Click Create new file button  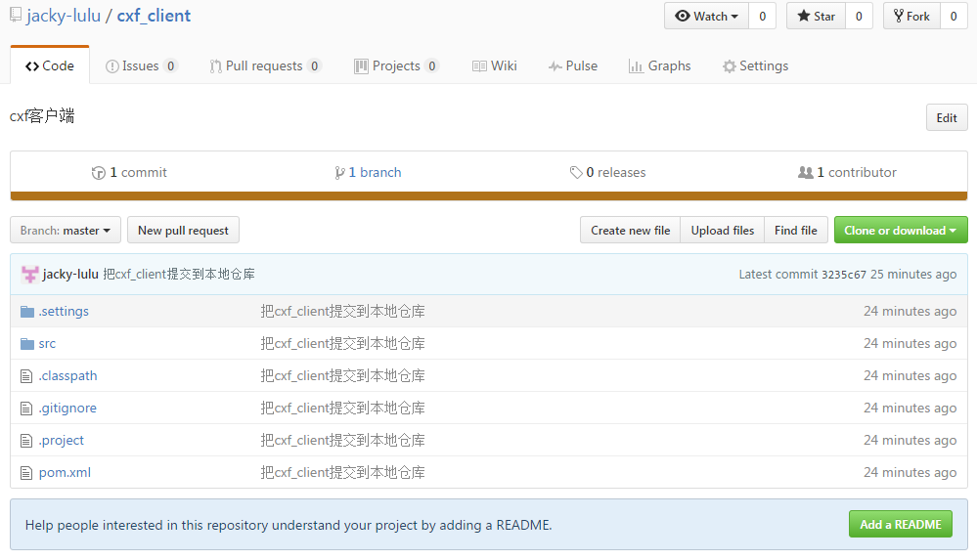click(631, 231)
